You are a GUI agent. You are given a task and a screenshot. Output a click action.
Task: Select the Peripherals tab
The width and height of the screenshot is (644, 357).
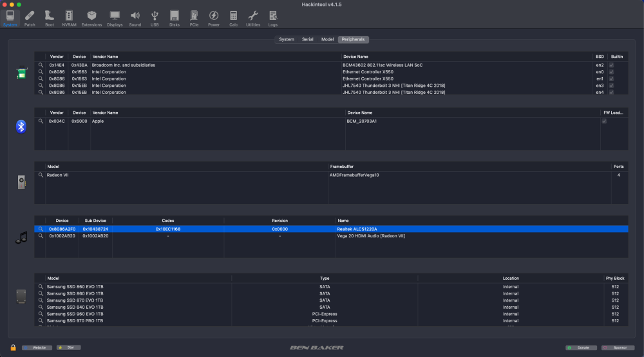click(x=353, y=39)
